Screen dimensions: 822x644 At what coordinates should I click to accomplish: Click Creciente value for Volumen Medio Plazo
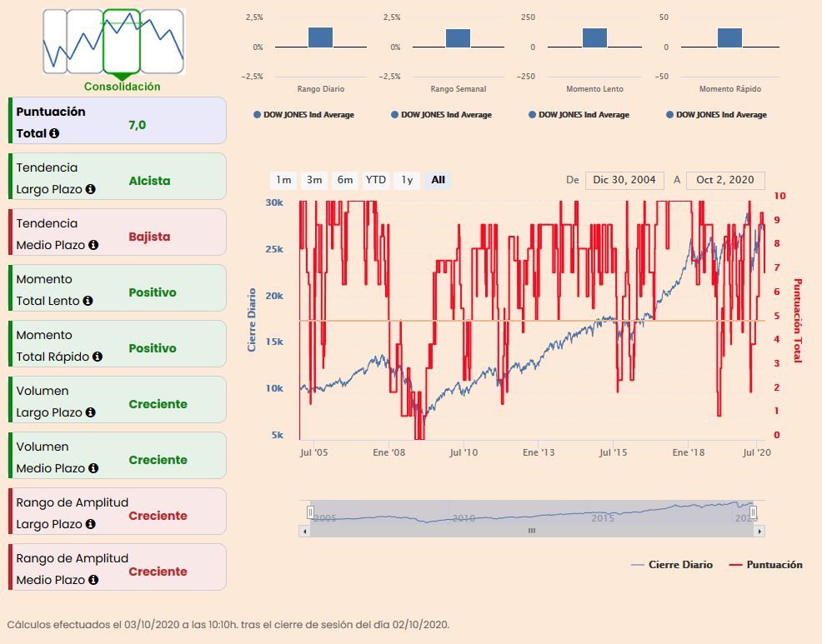[158, 460]
